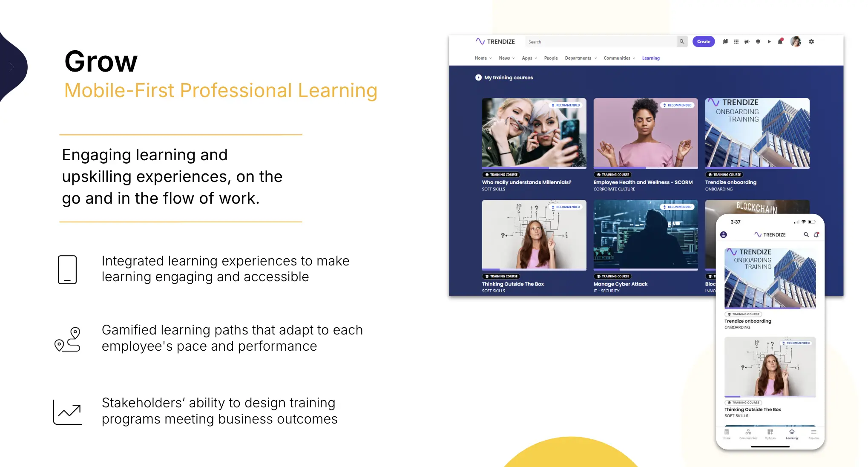Tap the MyApps tab in the phone bottom bar
Image resolution: width=868 pixels, height=467 pixels.
pos(770,434)
